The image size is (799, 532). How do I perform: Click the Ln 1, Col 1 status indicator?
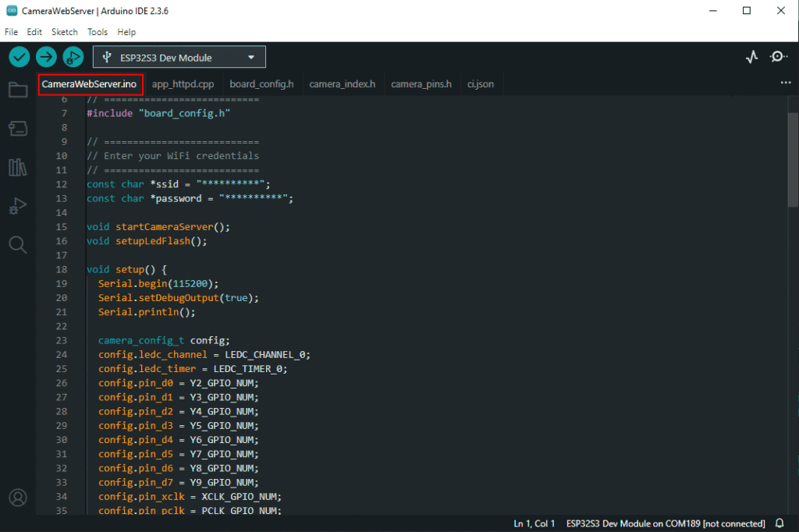coord(534,523)
